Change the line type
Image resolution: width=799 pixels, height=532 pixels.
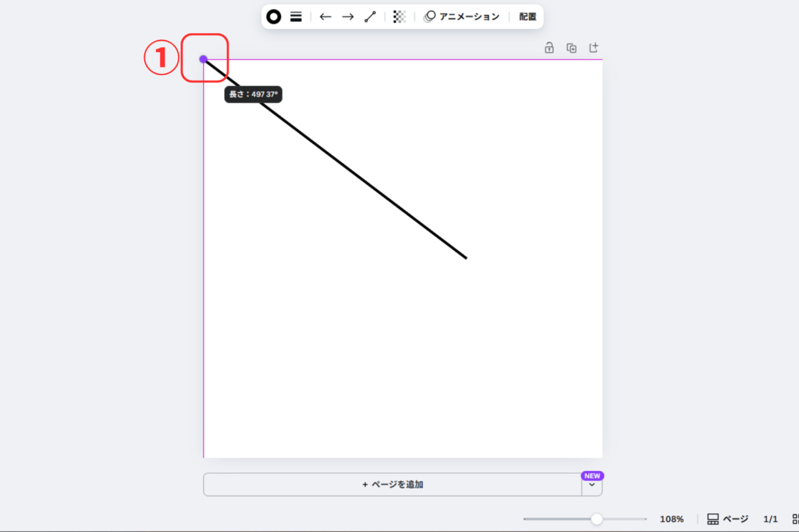(x=370, y=17)
